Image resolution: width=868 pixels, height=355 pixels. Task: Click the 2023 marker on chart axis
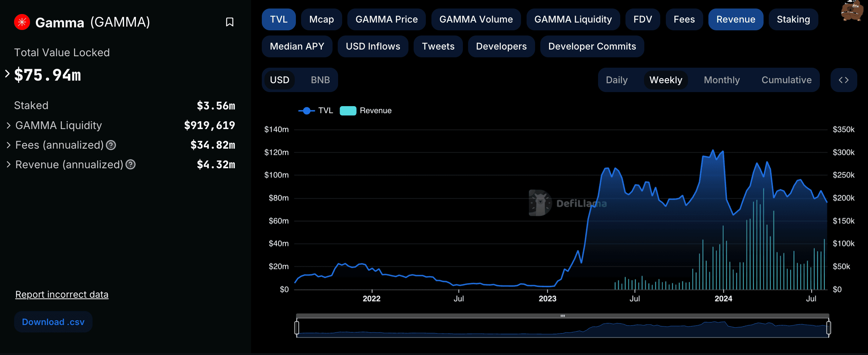click(x=547, y=298)
